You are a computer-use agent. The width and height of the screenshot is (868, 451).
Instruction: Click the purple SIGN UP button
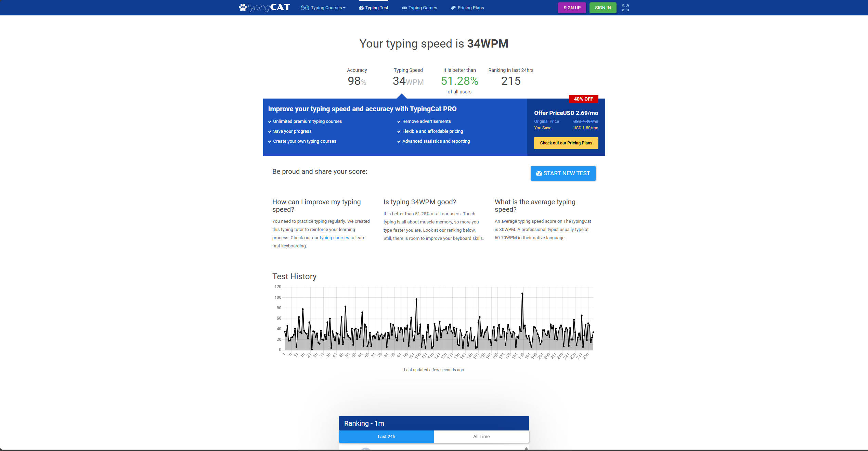coord(572,8)
